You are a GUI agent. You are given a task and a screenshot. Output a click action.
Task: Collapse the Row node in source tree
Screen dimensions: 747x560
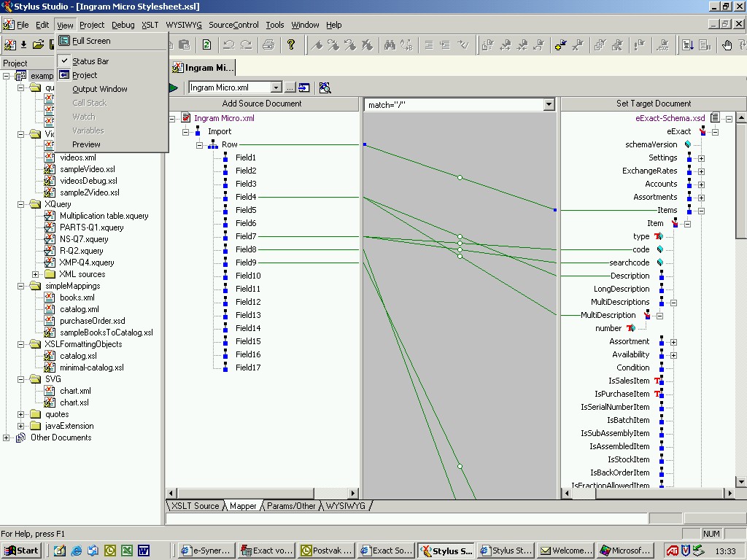200,145
